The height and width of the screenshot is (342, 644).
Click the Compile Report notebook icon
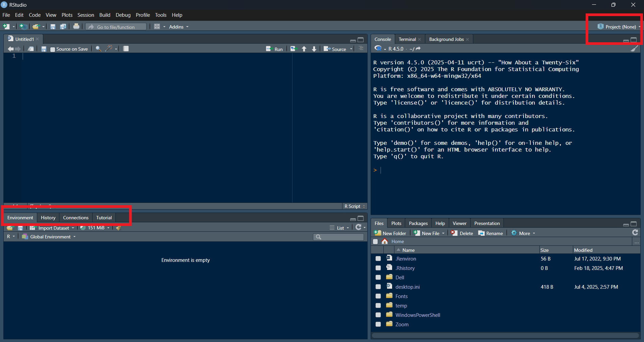coord(126,49)
